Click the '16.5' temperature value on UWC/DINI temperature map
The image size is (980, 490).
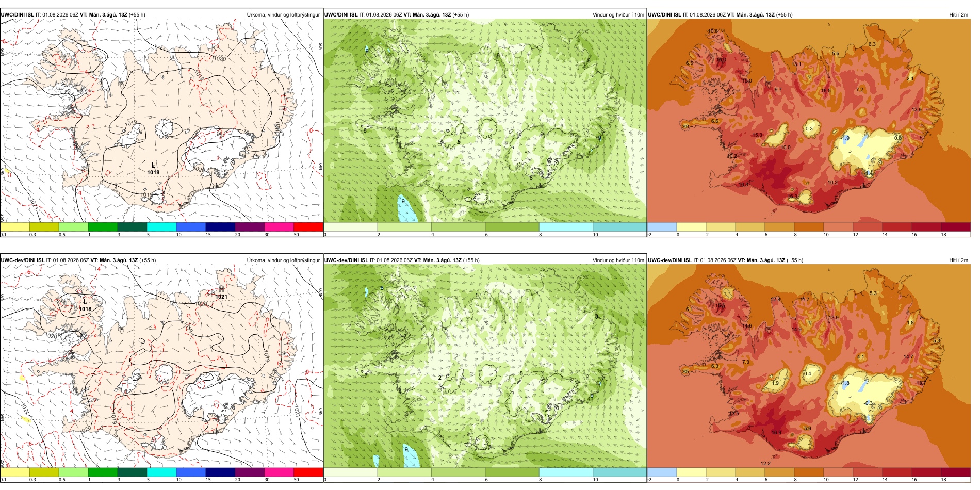826,91
